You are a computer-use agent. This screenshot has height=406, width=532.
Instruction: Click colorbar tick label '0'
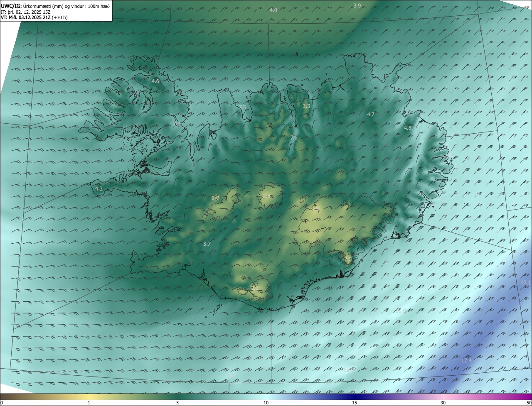click(x=2, y=403)
